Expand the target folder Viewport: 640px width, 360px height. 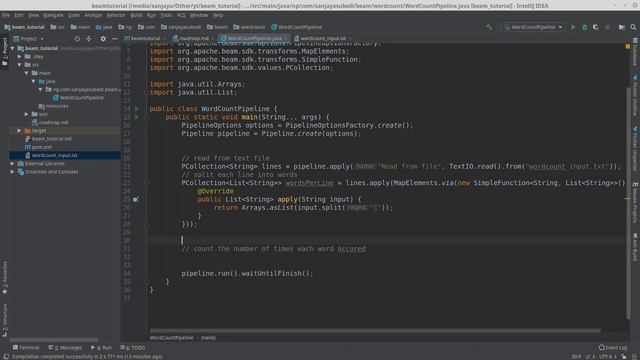pyautogui.click(x=20, y=131)
